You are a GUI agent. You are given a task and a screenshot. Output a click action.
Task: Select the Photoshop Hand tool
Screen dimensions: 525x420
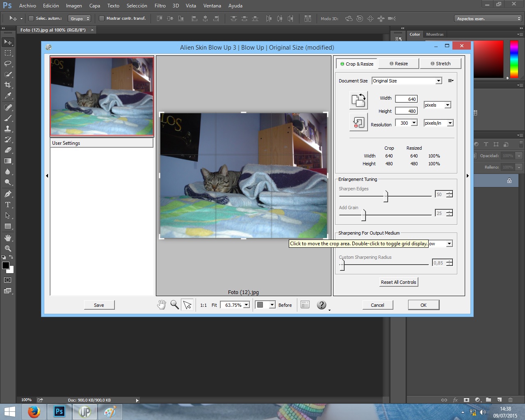click(x=8, y=238)
